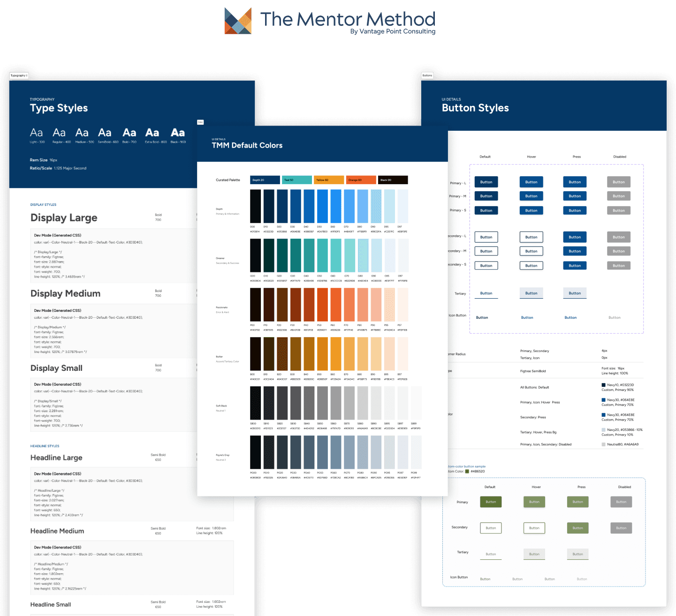Click the green custom Primary Default button

[x=491, y=502]
